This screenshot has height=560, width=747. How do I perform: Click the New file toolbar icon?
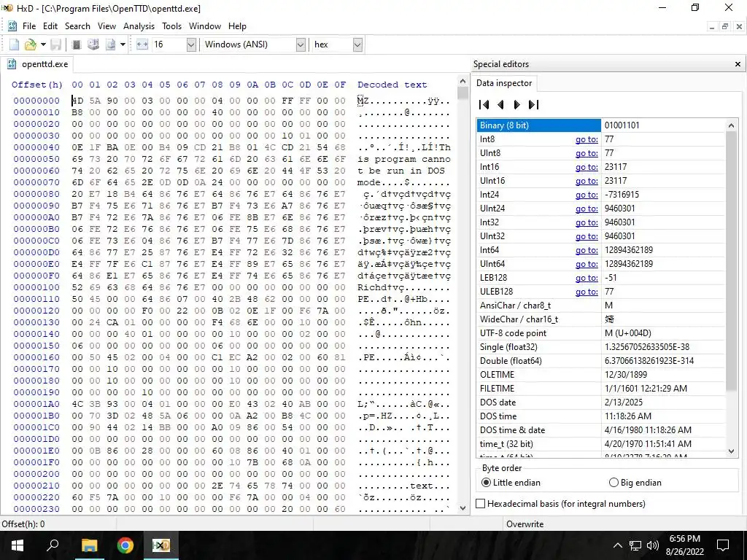point(15,44)
